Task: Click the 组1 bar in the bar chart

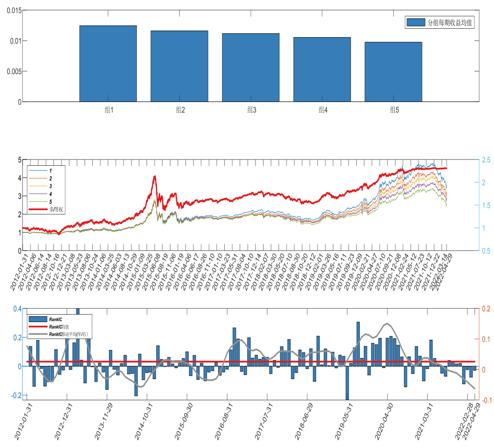Action: tap(108, 64)
